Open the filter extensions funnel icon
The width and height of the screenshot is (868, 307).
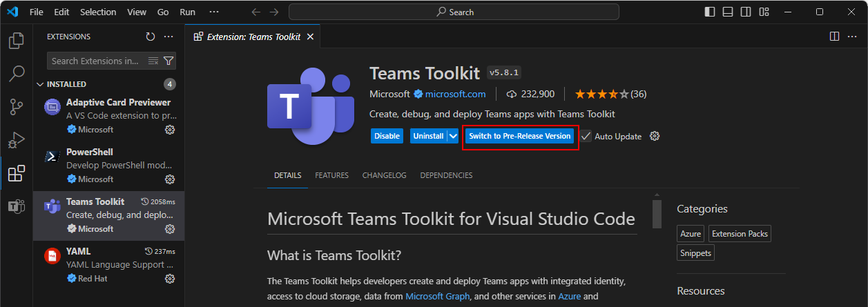coord(168,61)
